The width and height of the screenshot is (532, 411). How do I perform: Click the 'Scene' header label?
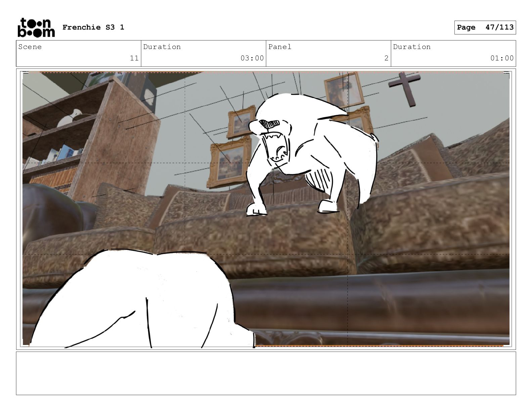pos(30,47)
